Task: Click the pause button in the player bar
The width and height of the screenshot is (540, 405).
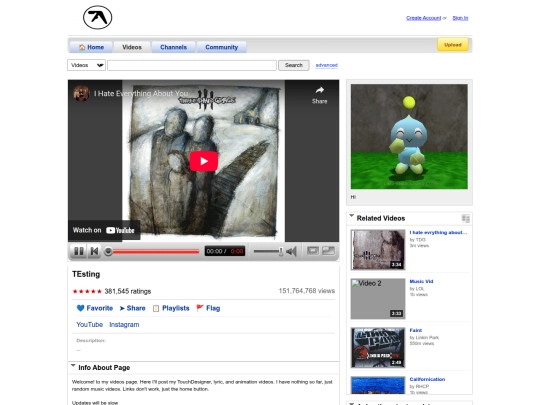Action: (78, 251)
